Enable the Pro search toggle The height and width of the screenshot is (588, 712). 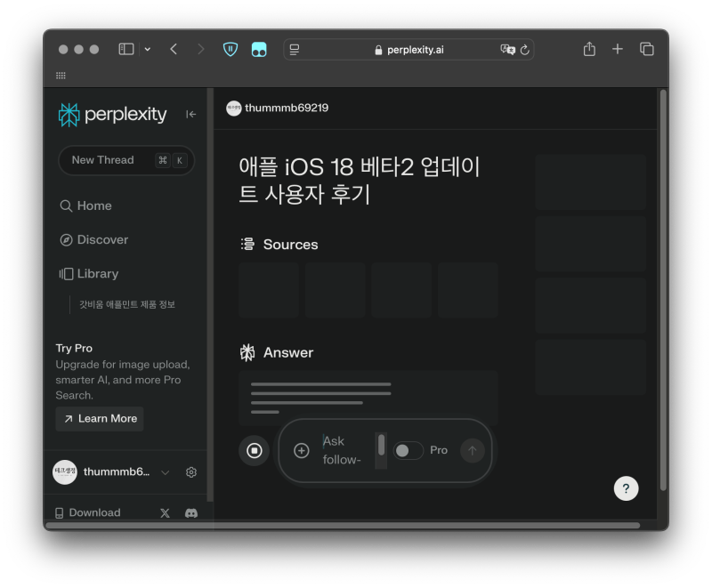pyautogui.click(x=409, y=451)
